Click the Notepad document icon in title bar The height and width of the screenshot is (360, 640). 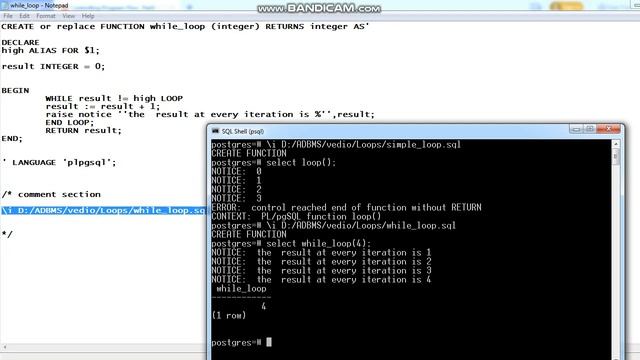(5, 5)
